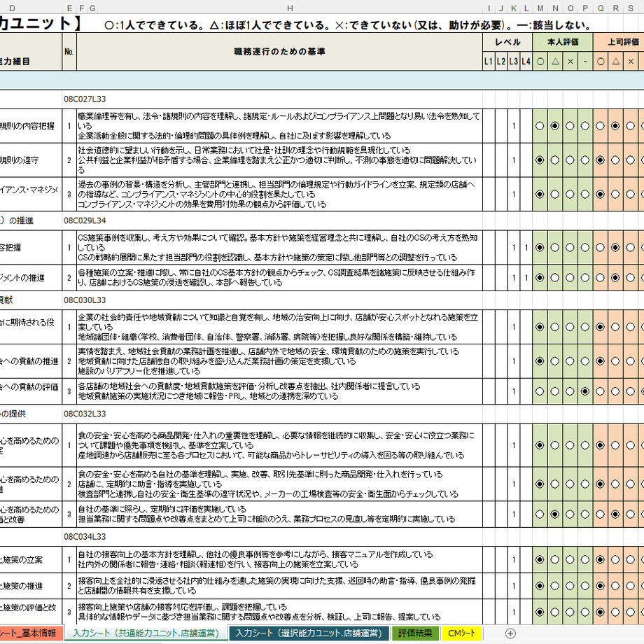The height and width of the screenshot is (644, 644).
Task: Open the red 基本情報 sheet tab
Action: tap(31, 633)
